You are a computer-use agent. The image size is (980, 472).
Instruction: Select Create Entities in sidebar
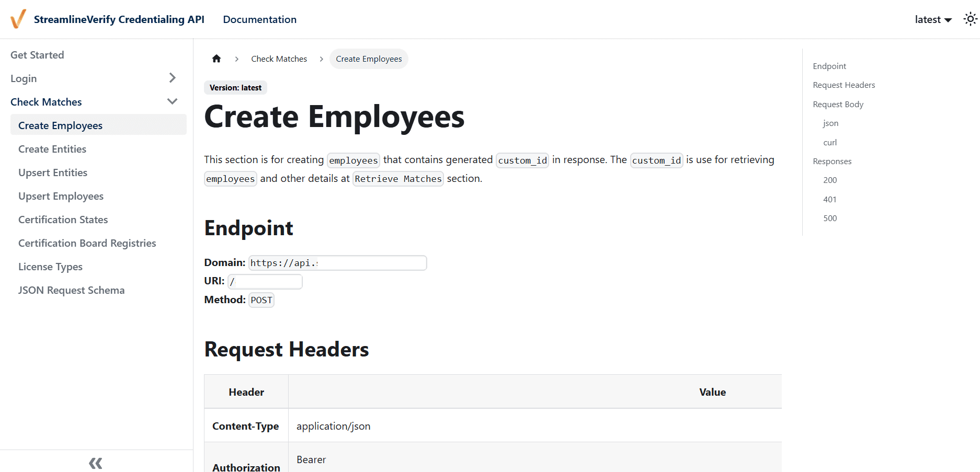point(52,149)
